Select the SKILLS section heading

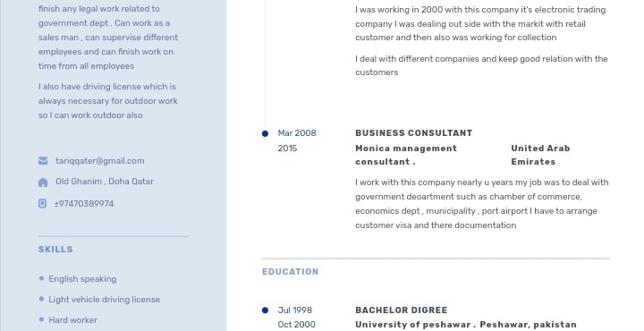55,250
